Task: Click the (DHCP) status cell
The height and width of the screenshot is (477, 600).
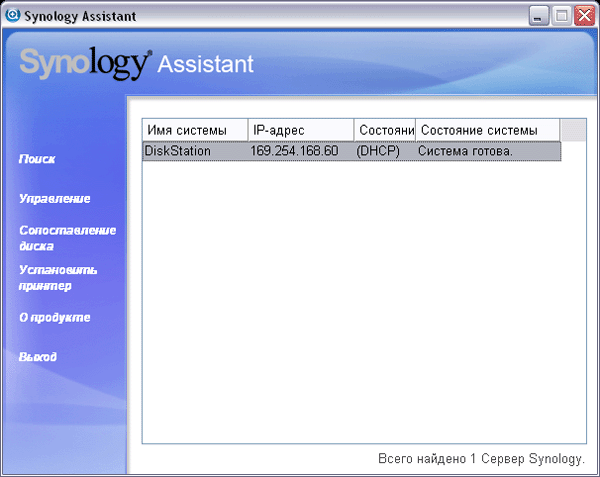Action: click(378, 151)
